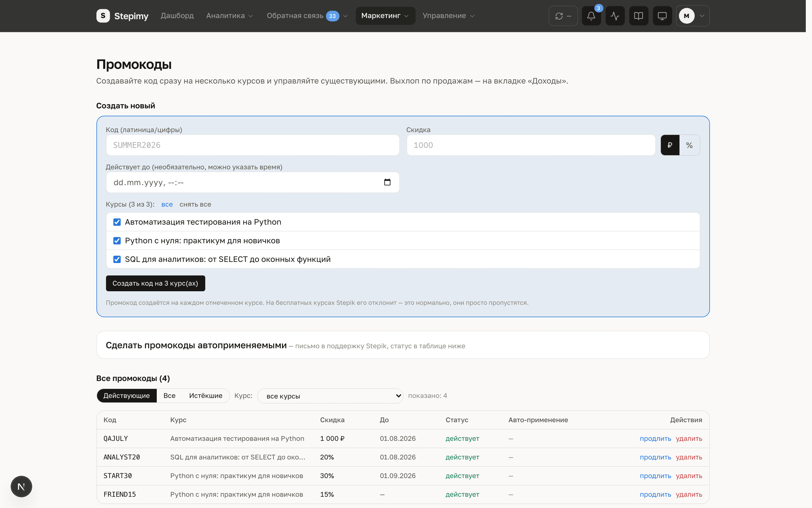The image size is (812, 508).
Task: Delete the START30 promo code
Action: pos(689,476)
